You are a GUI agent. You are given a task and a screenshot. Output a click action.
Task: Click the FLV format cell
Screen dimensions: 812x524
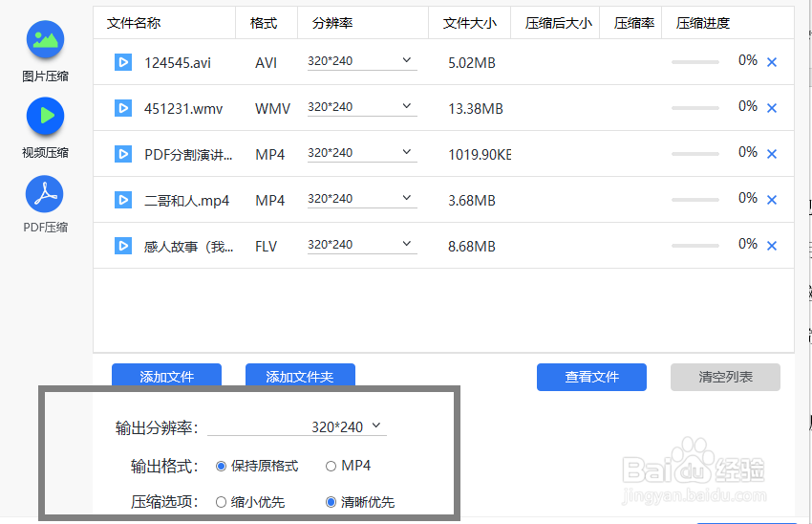click(x=267, y=246)
